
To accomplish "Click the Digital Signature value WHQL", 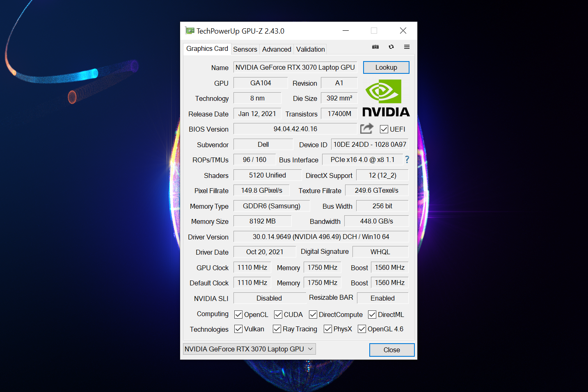I will (x=380, y=252).
